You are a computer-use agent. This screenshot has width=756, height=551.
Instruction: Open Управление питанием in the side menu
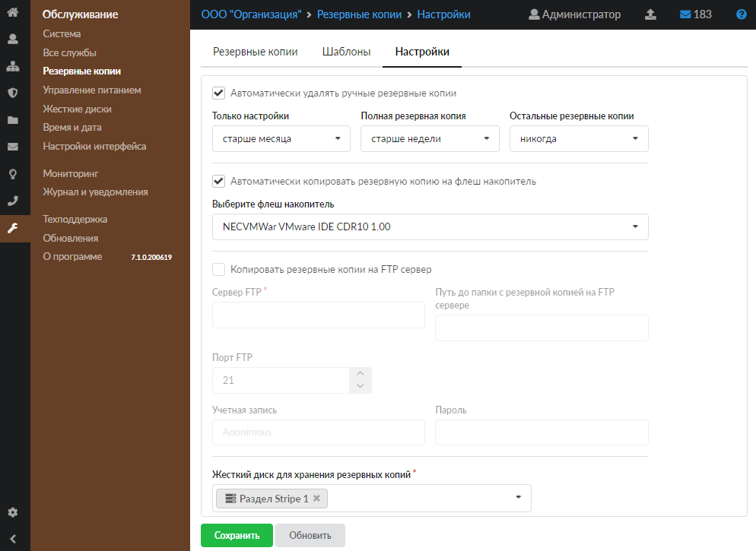[91, 90]
